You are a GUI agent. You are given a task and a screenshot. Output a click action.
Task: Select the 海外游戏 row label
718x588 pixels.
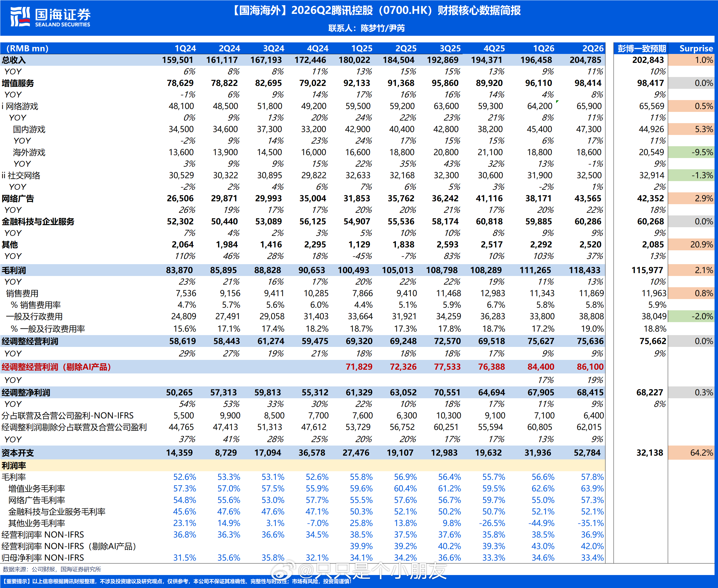[x=29, y=153]
